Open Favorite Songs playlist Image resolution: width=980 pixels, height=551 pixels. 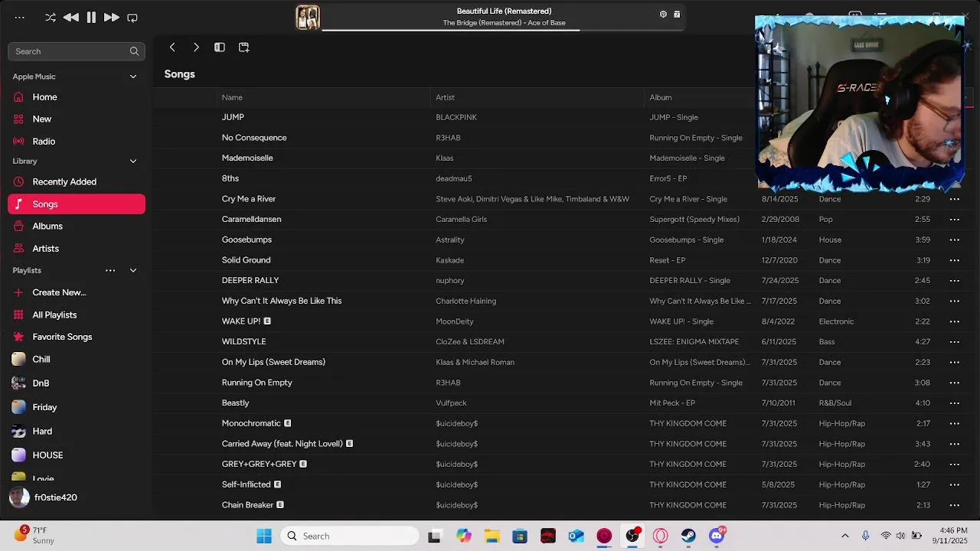[x=76, y=337]
